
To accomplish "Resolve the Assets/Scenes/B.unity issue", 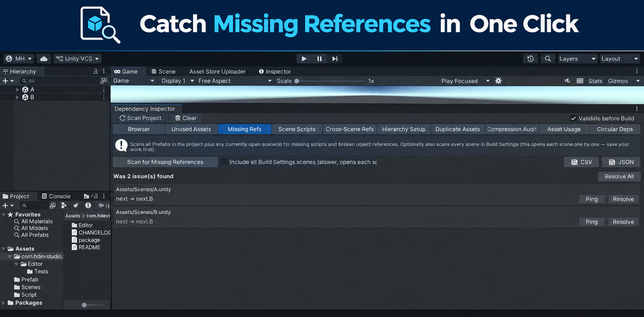I will click(x=623, y=222).
